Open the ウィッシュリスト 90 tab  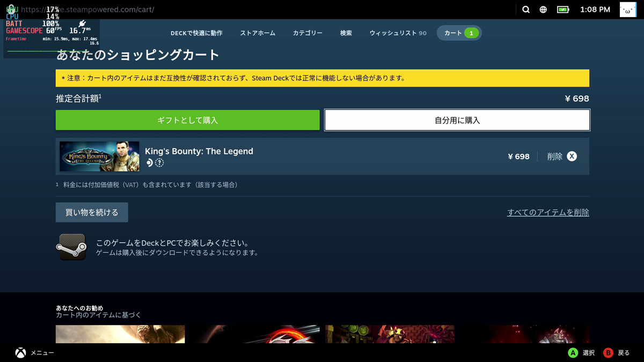[x=398, y=33]
